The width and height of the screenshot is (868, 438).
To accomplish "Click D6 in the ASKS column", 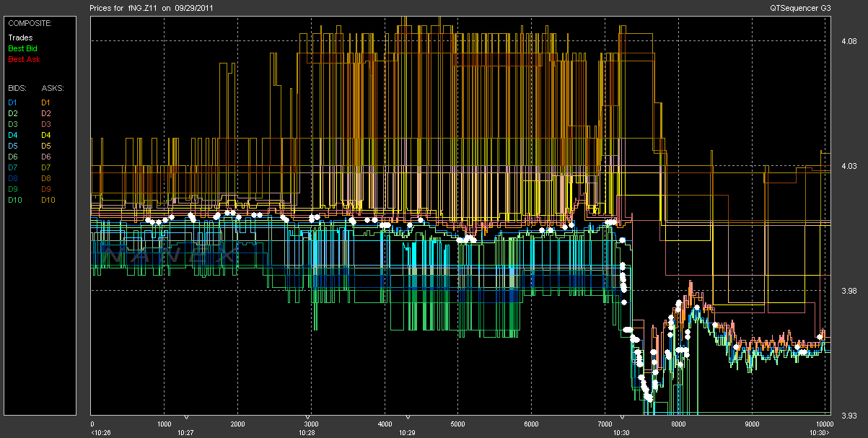I will click(45, 157).
